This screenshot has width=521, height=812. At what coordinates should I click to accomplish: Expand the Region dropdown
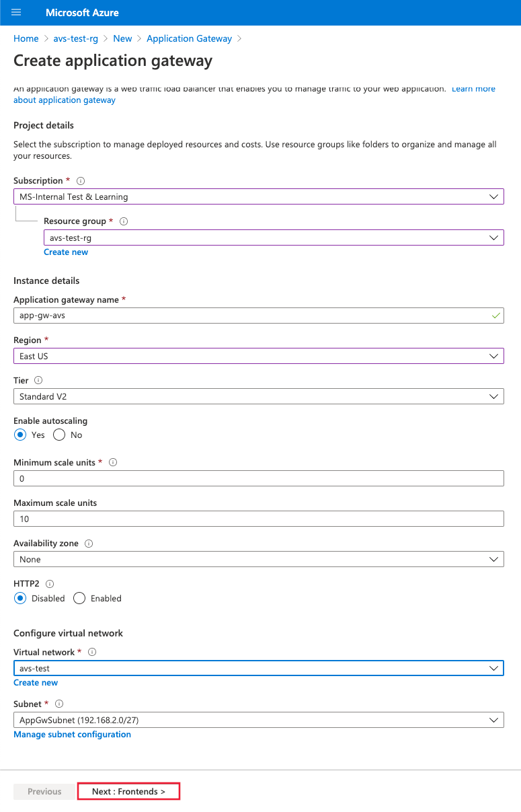pyautogui.click(x=258, y=356)
